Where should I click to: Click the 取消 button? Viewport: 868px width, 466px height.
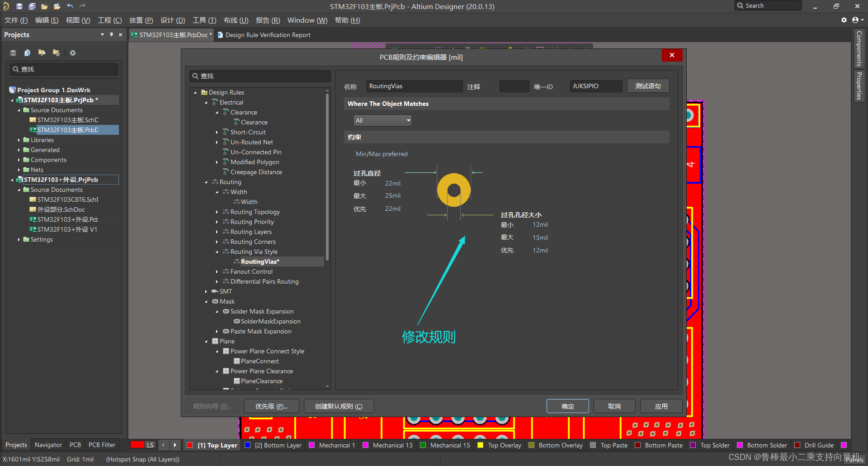tap(614, 406)
